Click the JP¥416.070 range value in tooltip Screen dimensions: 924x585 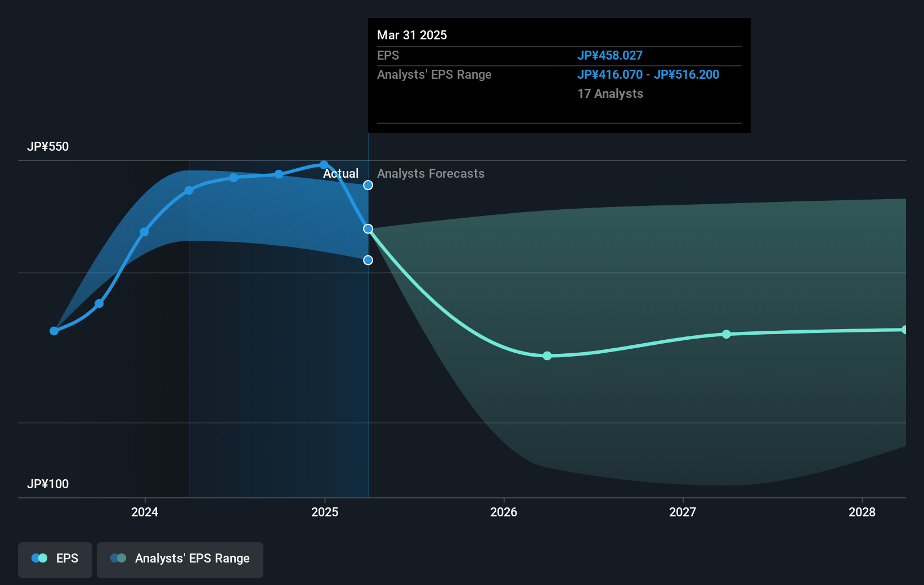point(610,74)
